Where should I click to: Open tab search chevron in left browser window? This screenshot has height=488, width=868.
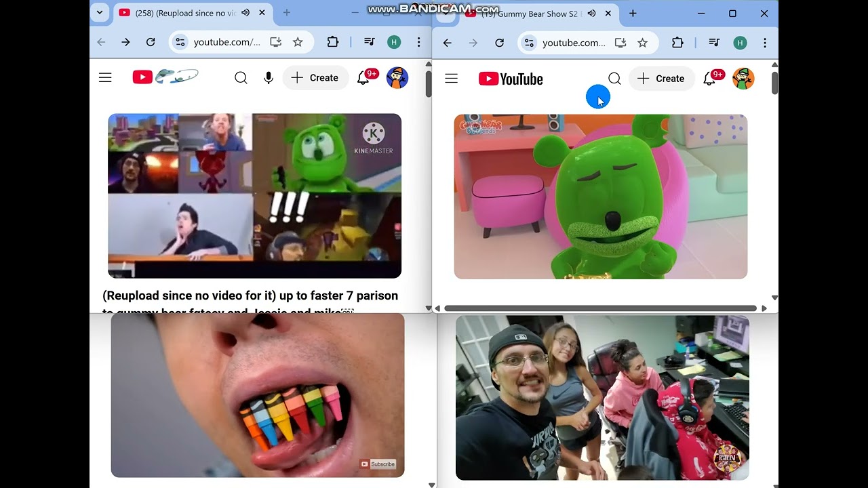pos(100,12)
